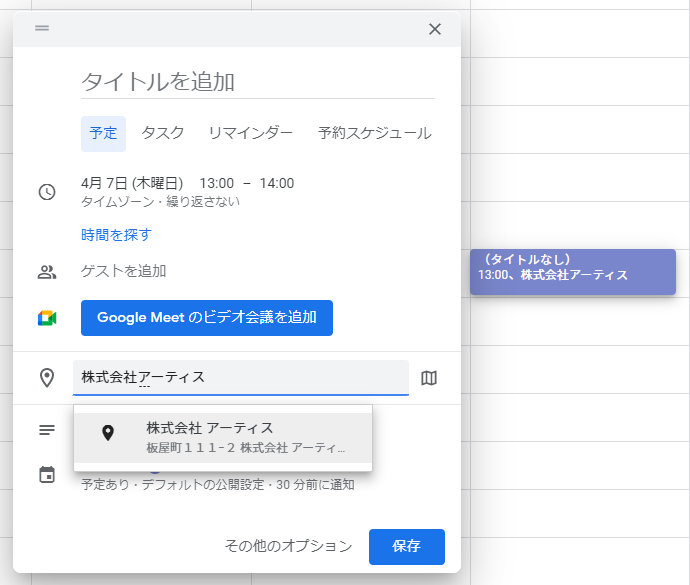The image size is (690, 585).
Task: Choose suggestion 株式会社 アーティス 板屋町
Action: point(223,438)
